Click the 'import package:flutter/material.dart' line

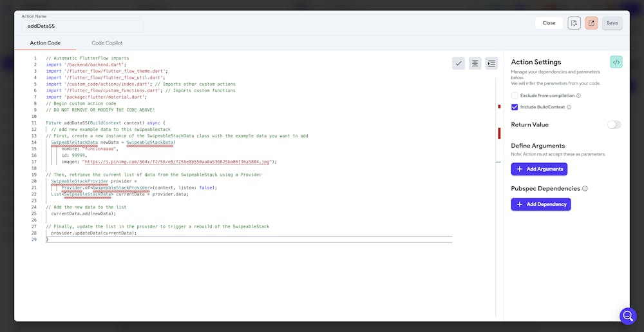coord(97,97)
